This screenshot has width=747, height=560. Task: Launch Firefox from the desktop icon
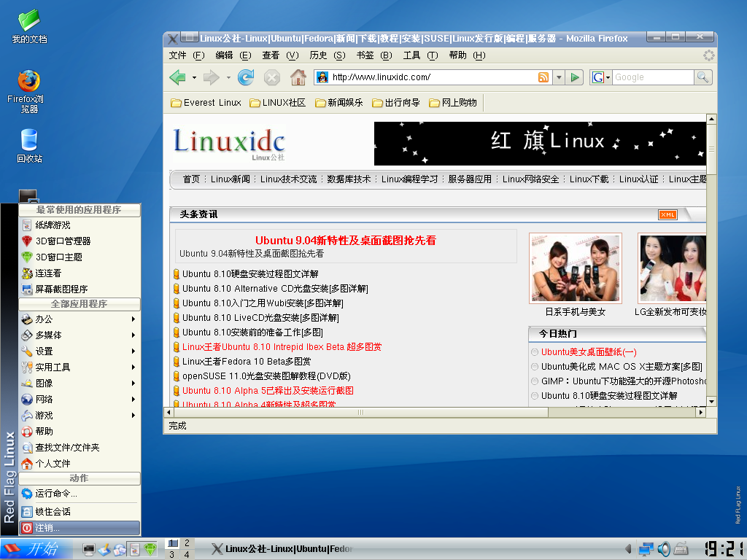pyautogui.click(x=28, y=80)
